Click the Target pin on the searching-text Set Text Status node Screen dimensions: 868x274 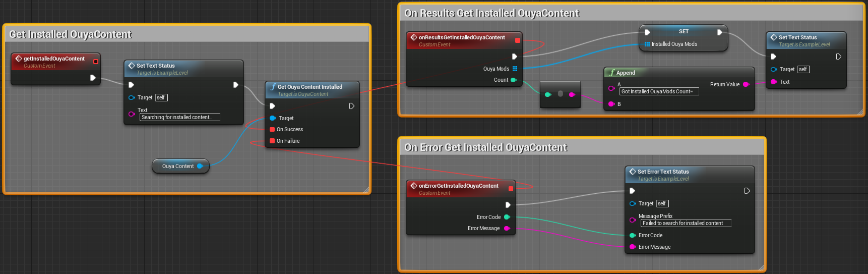[132, 97]
